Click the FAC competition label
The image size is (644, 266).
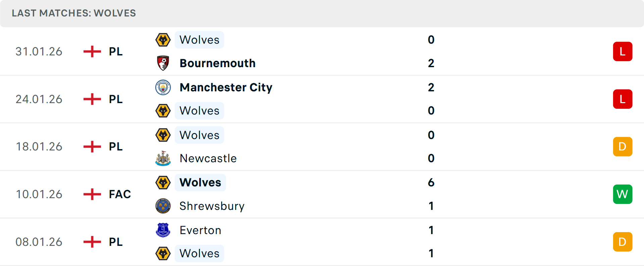click(x=120, y=194)
